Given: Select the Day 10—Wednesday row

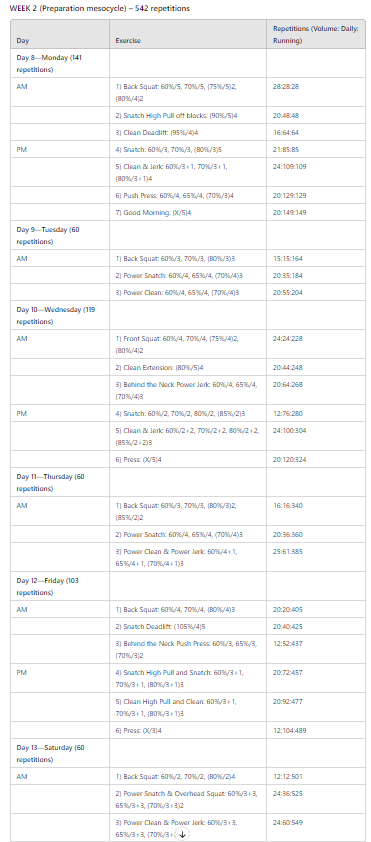Looking at the screenshot, I should (x=188, y=315).
